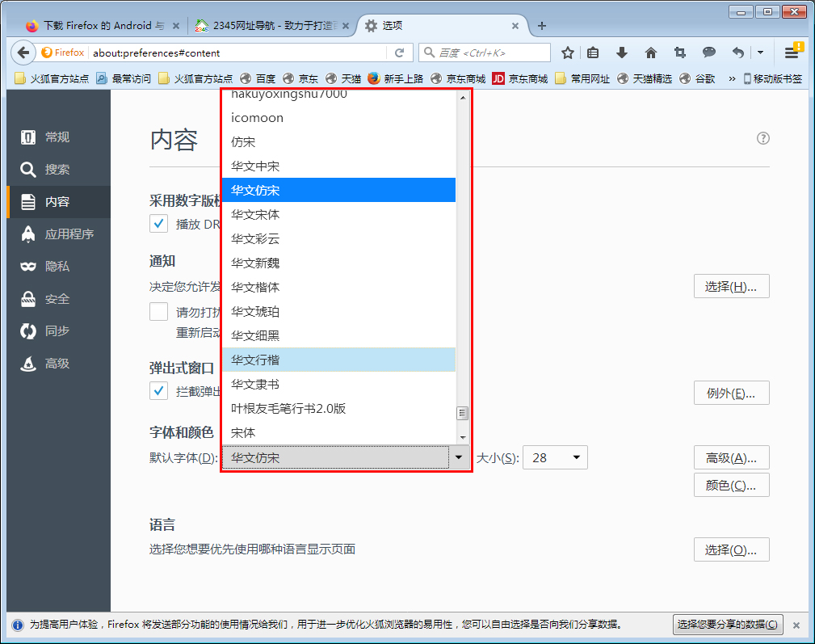Open the help question mark icon
815x644 pixels.
pos(763,138)
